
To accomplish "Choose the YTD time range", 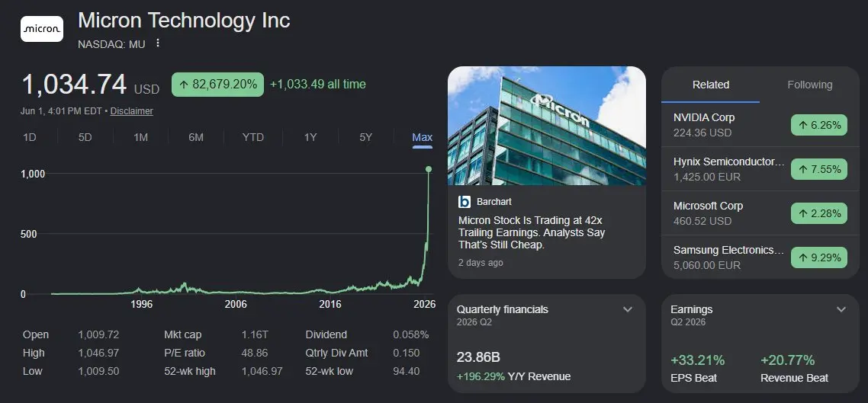I will (x=253, y=137).
